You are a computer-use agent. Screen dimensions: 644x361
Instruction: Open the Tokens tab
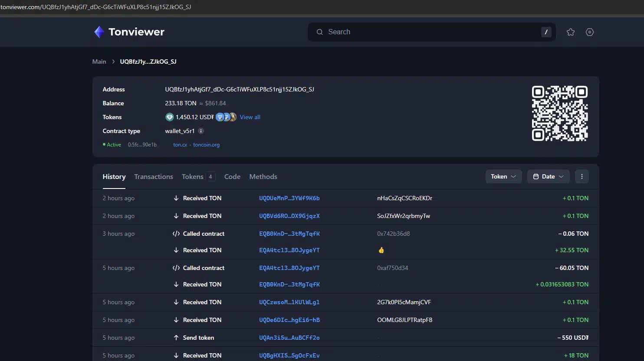click(x=193, y=176)
